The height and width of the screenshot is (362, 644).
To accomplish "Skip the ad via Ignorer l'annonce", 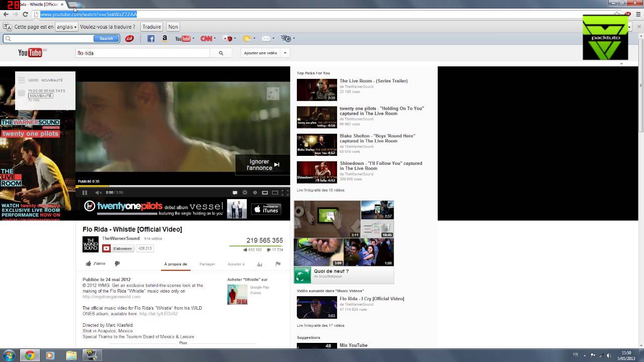I will (x=263, y=165).
